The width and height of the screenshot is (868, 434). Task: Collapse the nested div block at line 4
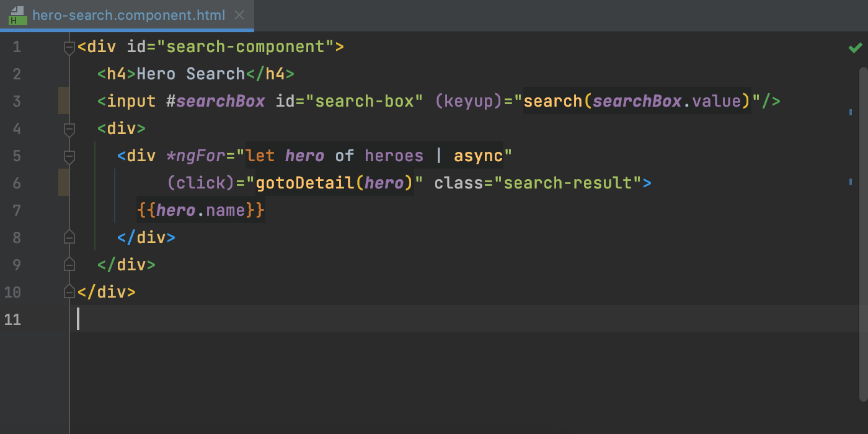point(69,129)
